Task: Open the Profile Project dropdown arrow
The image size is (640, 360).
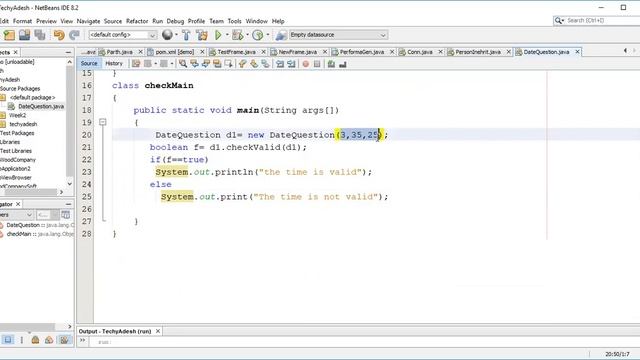Action: [x=268, y=35]
